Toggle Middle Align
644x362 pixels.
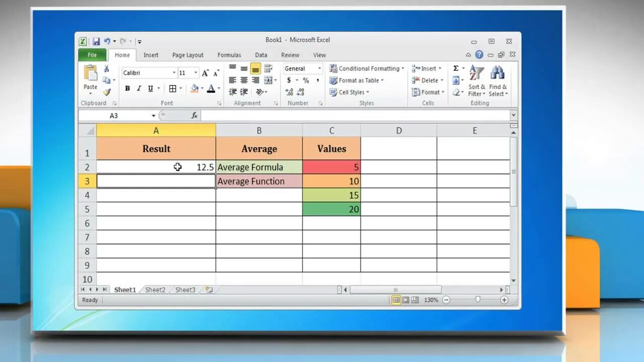coord(244,68)
